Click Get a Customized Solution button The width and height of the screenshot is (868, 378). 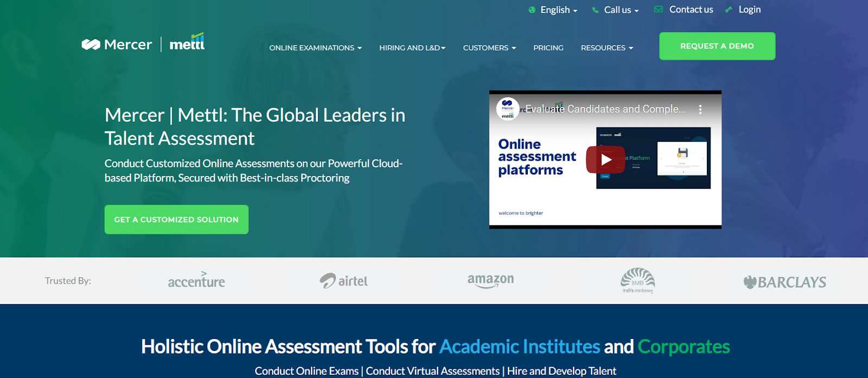coord(176,219)
